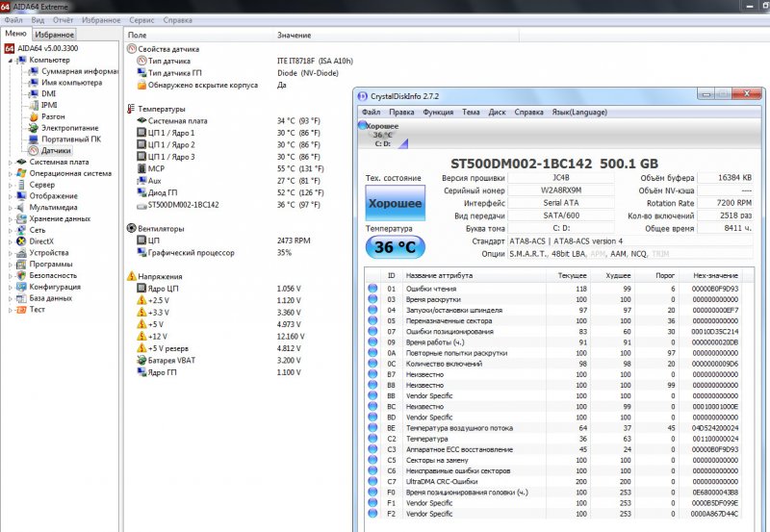Click the Rotation Rate field 7200 RPM
This screenshot has width=770, height=532.
coord(726,203)
